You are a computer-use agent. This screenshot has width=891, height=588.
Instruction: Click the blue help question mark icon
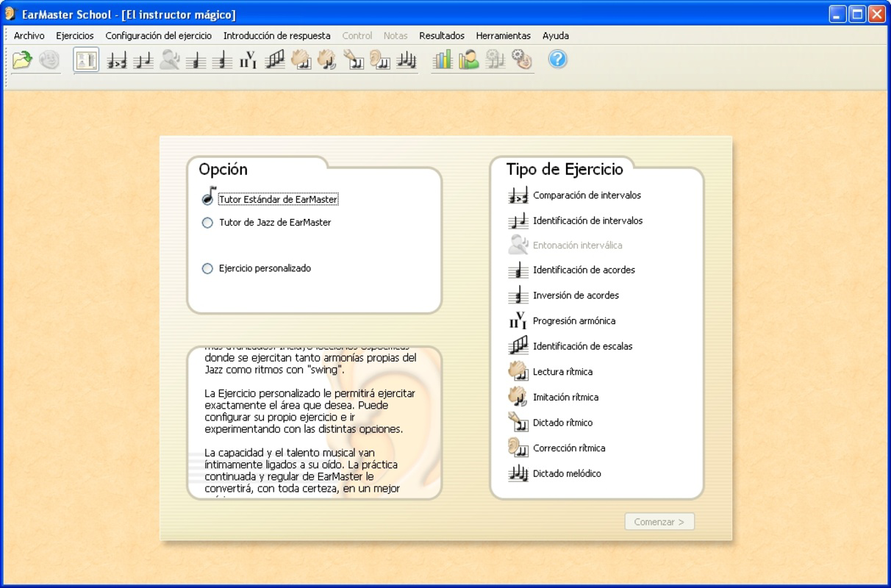(x=558, y=60)
